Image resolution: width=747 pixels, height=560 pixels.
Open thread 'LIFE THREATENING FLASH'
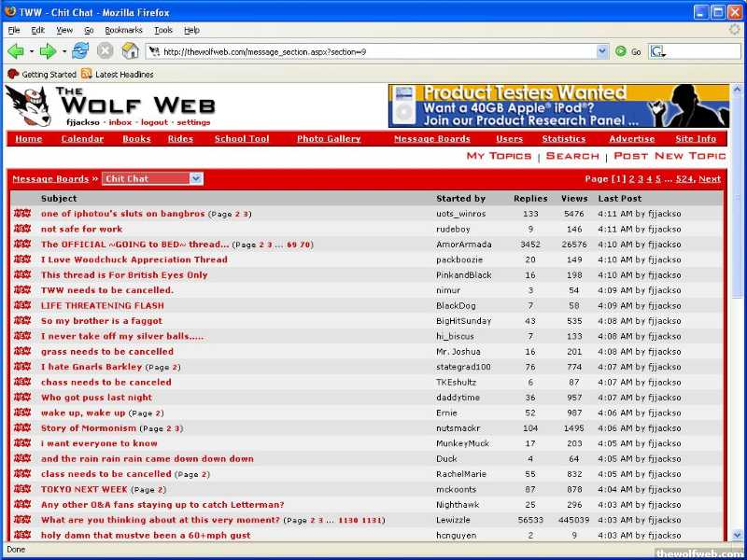pyautogui.click(x=102, y=305)
